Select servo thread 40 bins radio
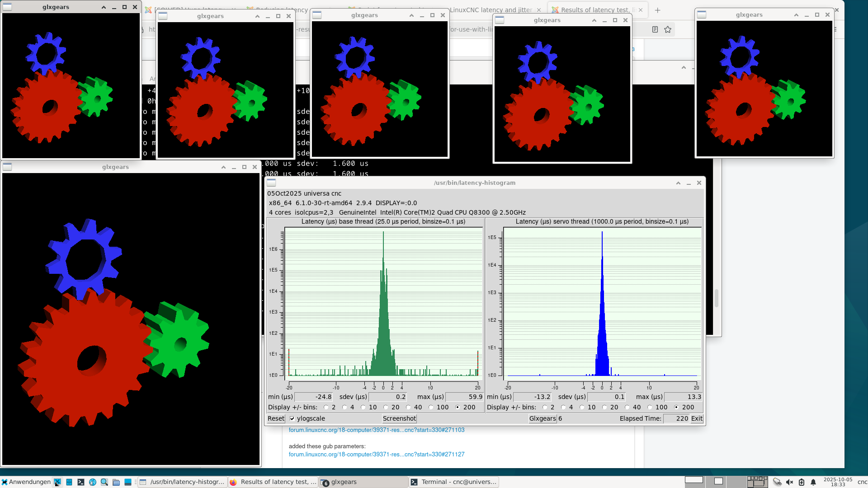Screen dimensions: 868x488 [627, 408]
